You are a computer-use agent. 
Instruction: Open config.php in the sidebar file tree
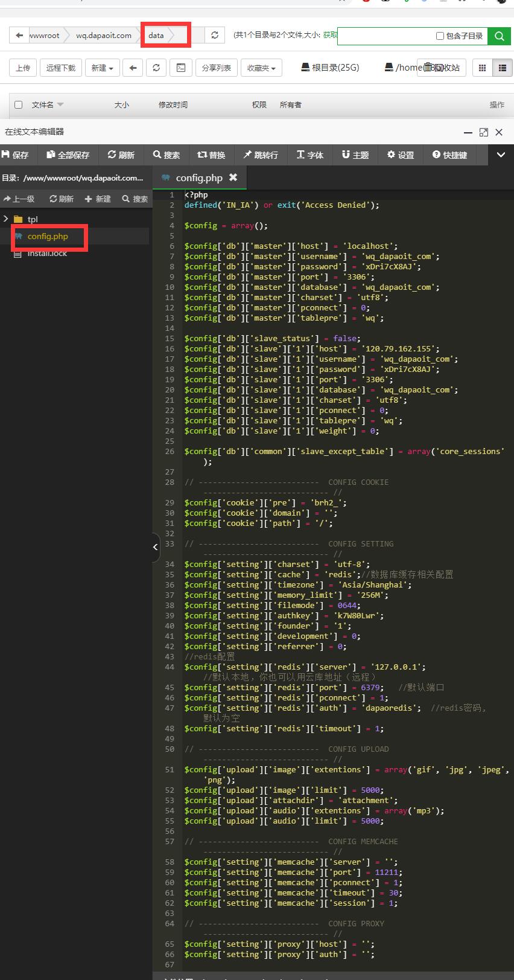[x=48, y=236]
